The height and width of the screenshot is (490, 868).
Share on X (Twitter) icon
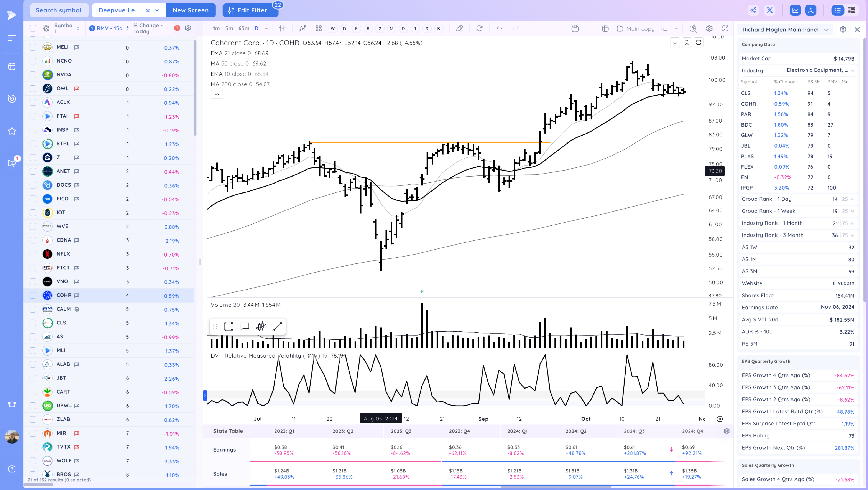point(770,10)
